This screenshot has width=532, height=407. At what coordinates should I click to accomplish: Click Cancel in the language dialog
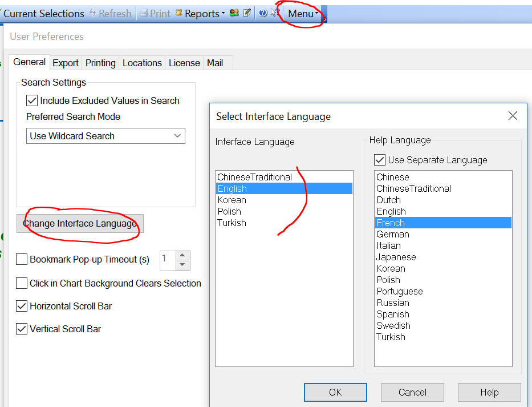tap(412, 392)
